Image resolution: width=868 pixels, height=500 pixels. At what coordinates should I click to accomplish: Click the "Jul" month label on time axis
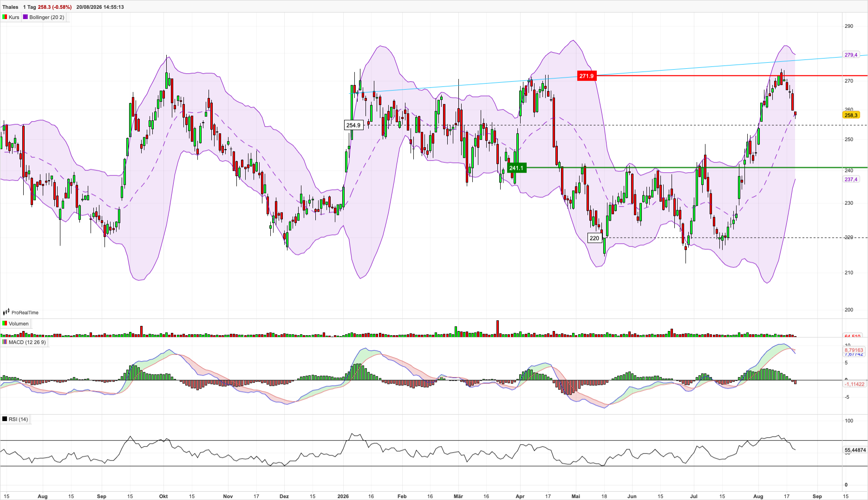click(x=694, y=496)
